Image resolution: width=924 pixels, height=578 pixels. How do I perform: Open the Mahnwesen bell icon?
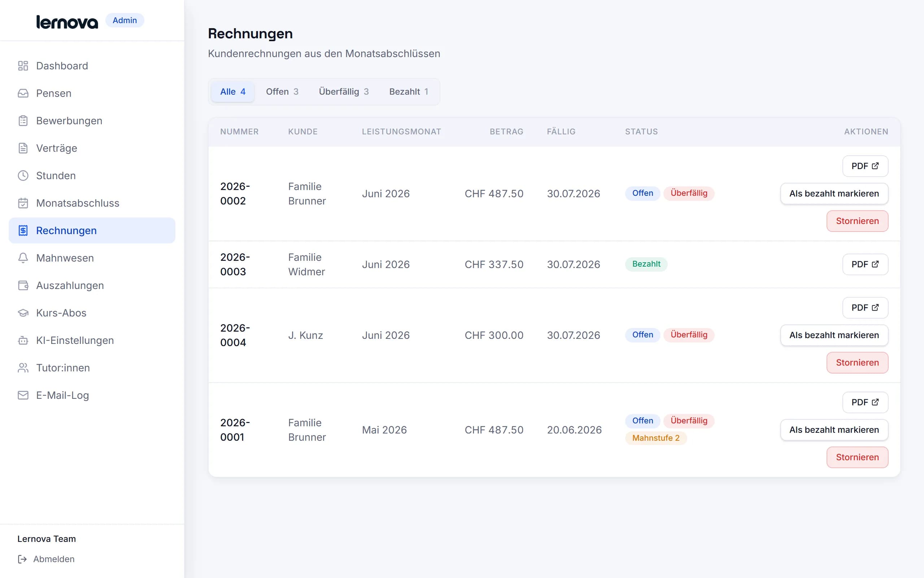click(23, 258)
